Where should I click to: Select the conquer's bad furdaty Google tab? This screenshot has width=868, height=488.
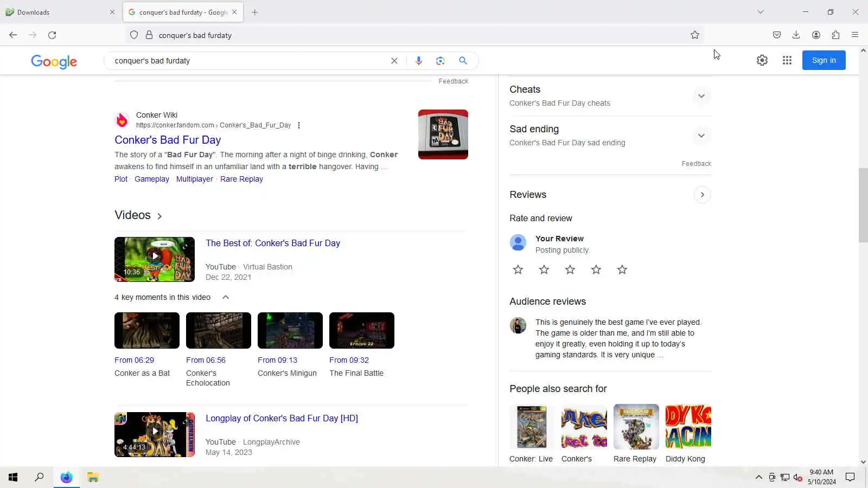[183, 12]
